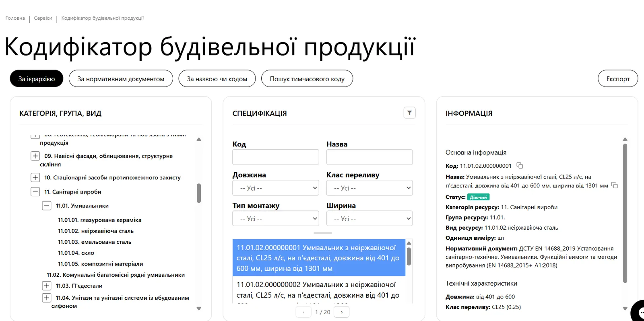Screen dimensions: 644x321
Task: Select 11.02. Комунальні багатомісні рядні умивальники
Action: 116,275
